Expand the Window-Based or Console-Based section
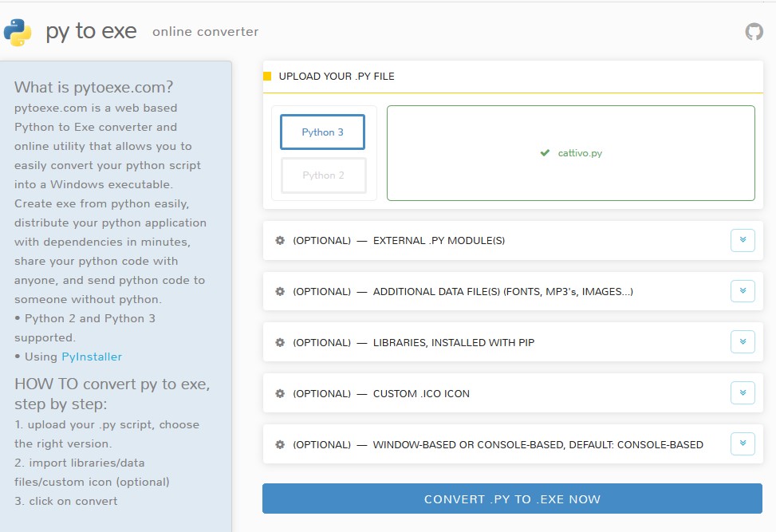 743,444
